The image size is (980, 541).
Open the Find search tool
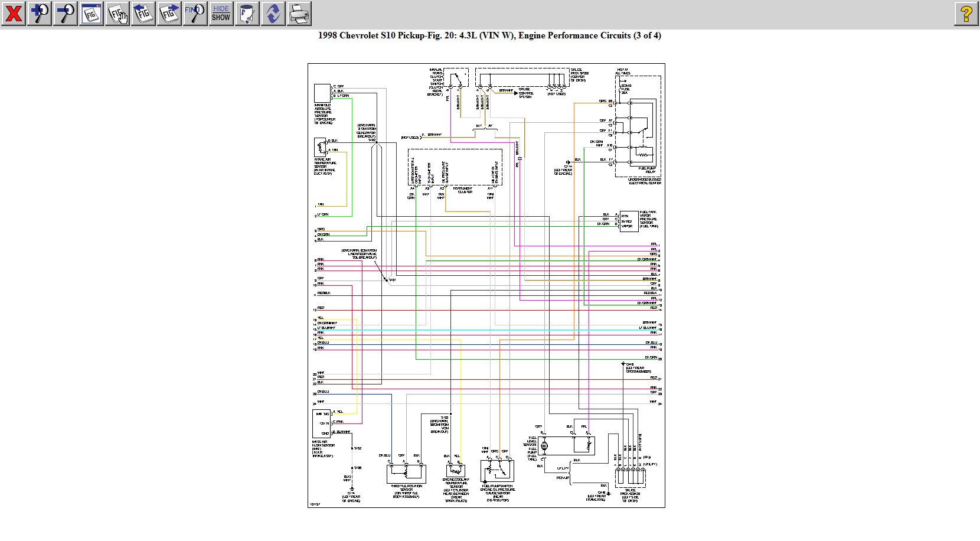click(195, 13)
